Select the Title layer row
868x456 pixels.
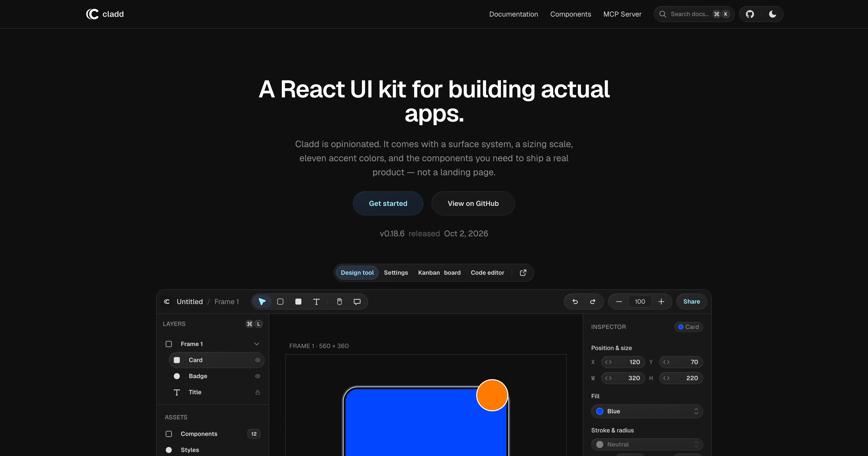click(x=216, y=392)
